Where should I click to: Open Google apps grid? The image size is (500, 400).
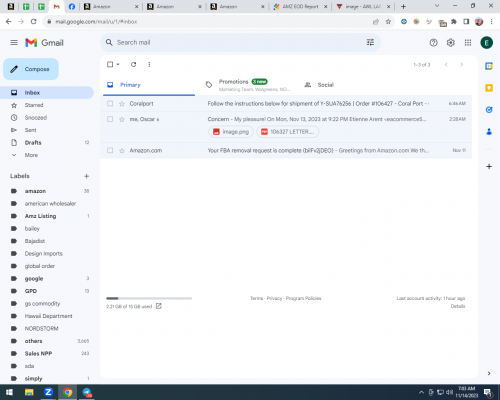468,43
